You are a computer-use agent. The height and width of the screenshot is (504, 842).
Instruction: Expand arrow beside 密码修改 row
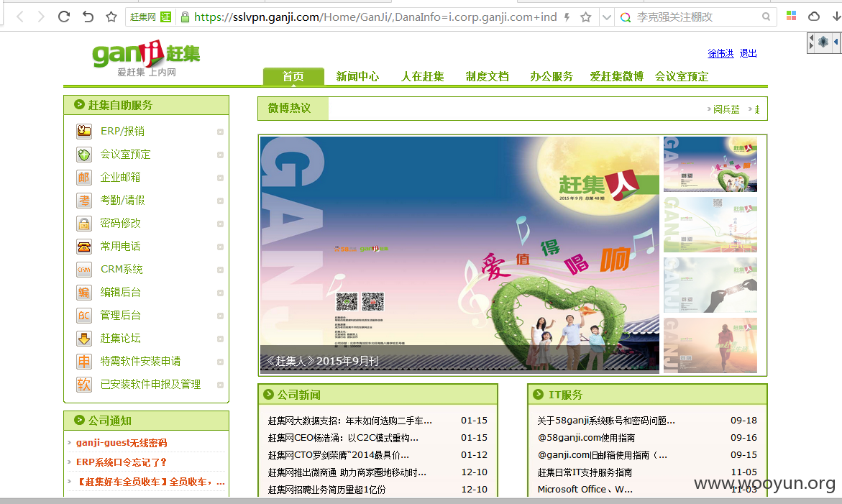[220, 224]
